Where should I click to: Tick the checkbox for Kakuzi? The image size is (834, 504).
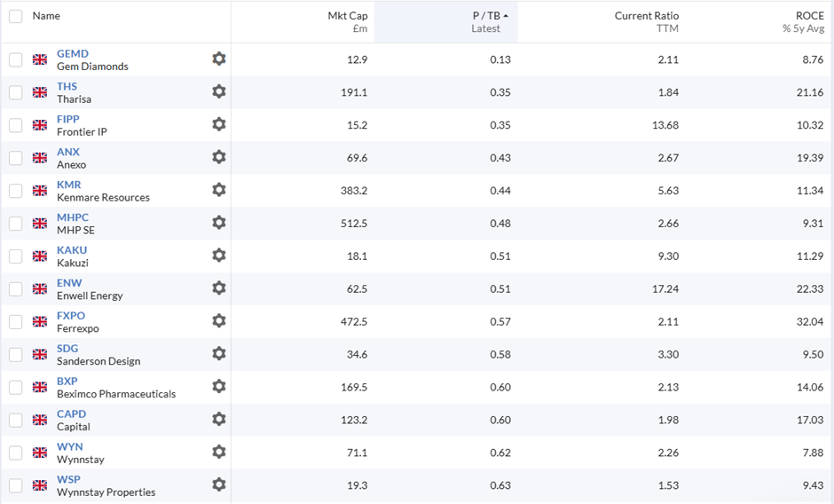pos(16,256)
